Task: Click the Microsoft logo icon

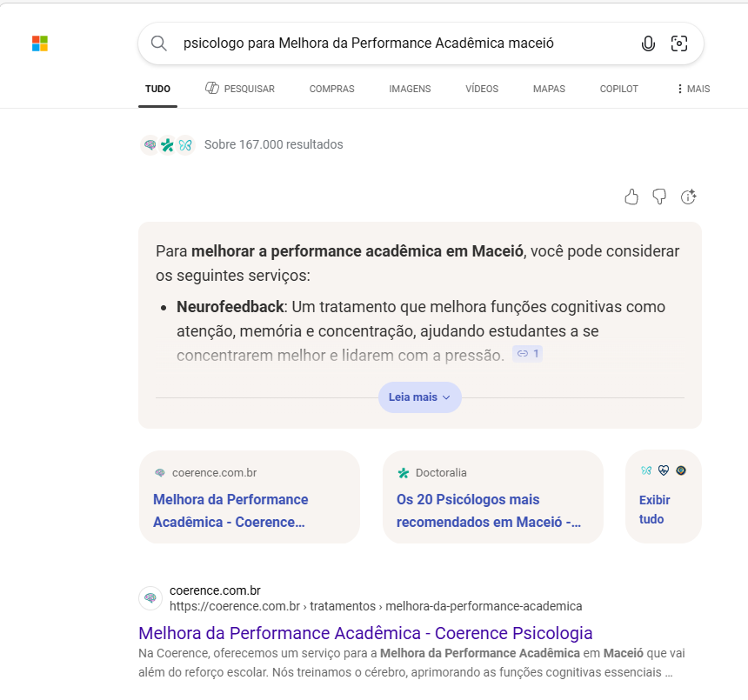Action: [x=40, y=43]
